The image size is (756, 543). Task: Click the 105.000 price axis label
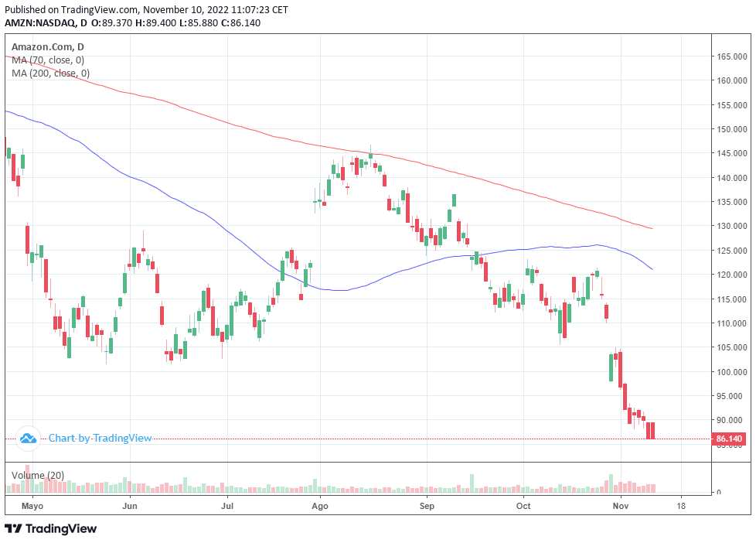click(x=731, y=347)
